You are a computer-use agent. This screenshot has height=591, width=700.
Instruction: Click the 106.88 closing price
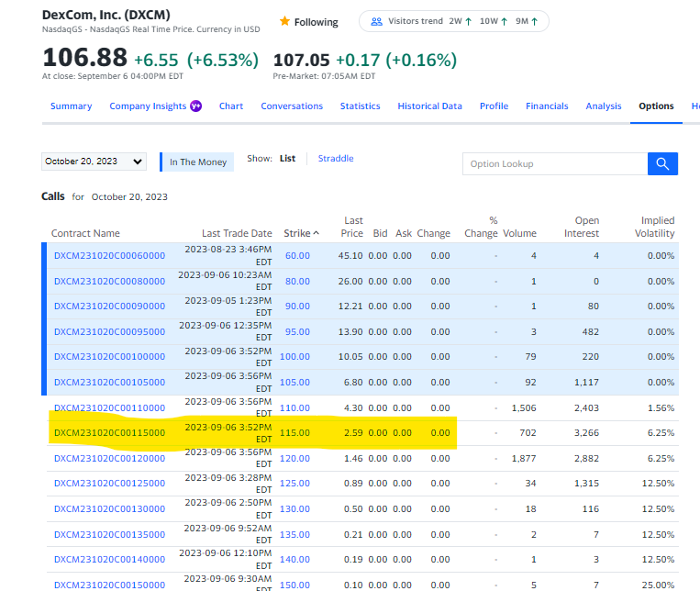pyautogui.click(x=84, y=58)
